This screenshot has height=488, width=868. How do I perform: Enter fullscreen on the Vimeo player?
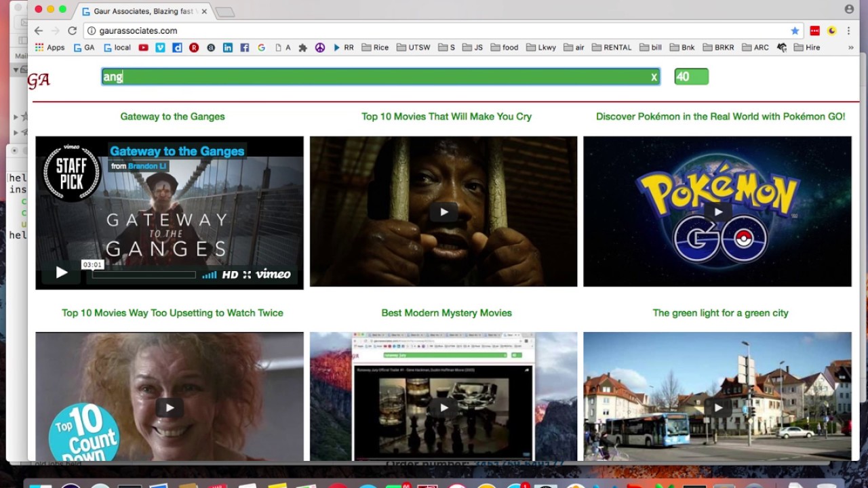pyautogui.click(x=247, y=274)
